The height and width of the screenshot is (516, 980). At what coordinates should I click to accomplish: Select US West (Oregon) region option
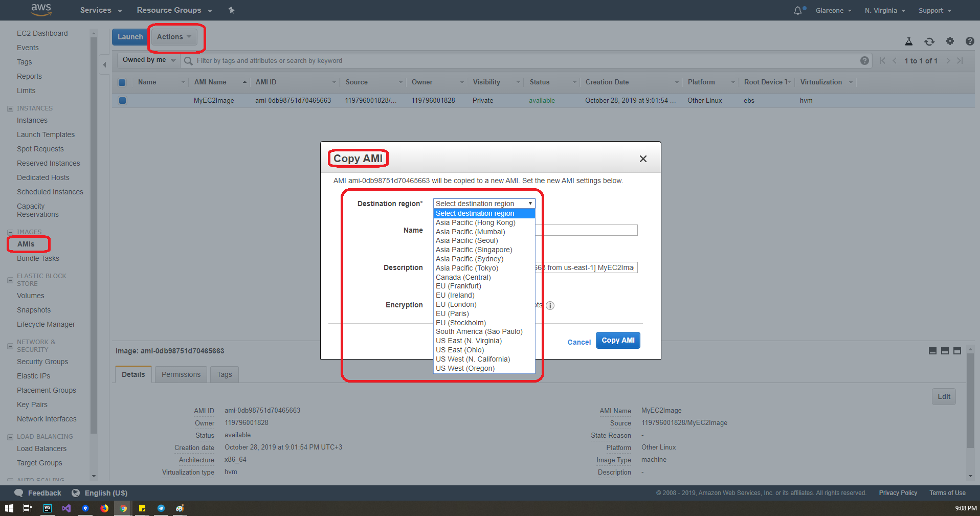pos(484,368)
